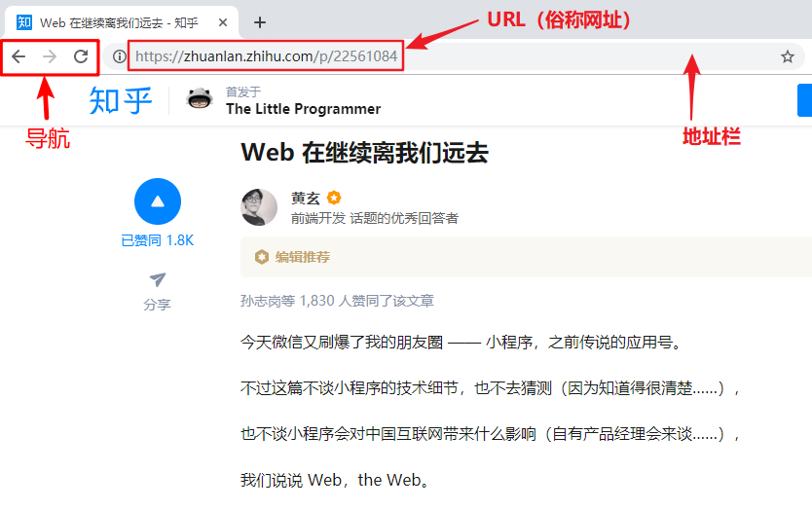Viewport: 812px width, 509px height.
Task: Click the article title 'Web 在继续离我们远去'
Action: (364, 153)
